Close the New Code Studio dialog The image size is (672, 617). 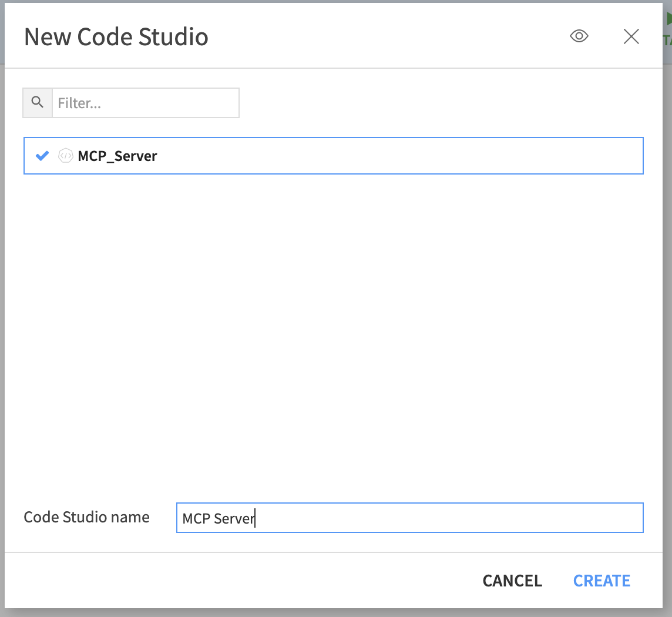point(631,36)
